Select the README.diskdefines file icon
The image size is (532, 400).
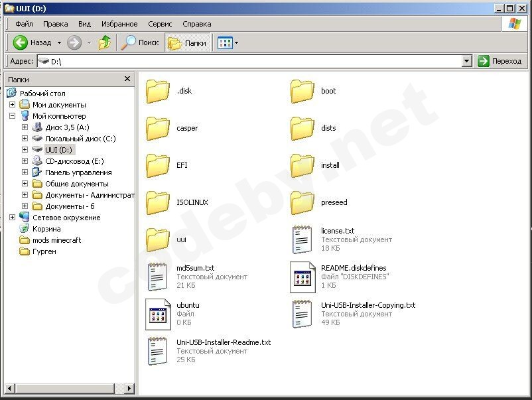(302, 277)
